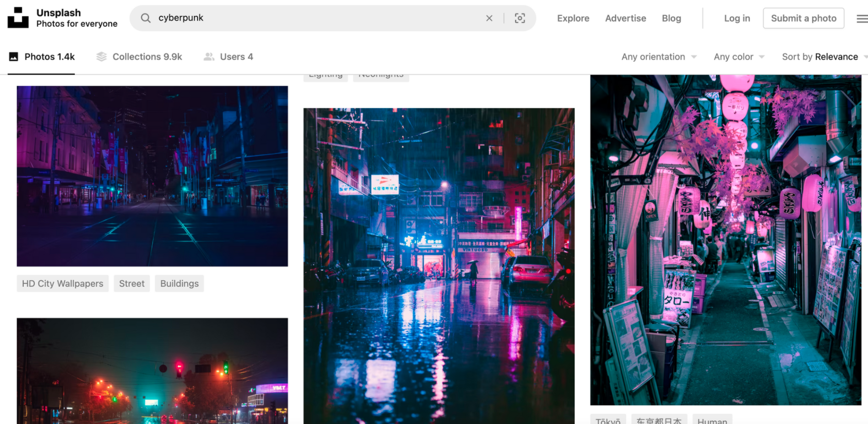Open the Explore menu link

click(573, 18)
